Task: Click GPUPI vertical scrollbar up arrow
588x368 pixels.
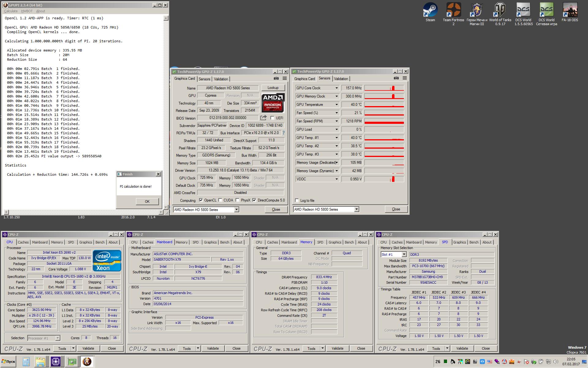Action: pos(166,18)
